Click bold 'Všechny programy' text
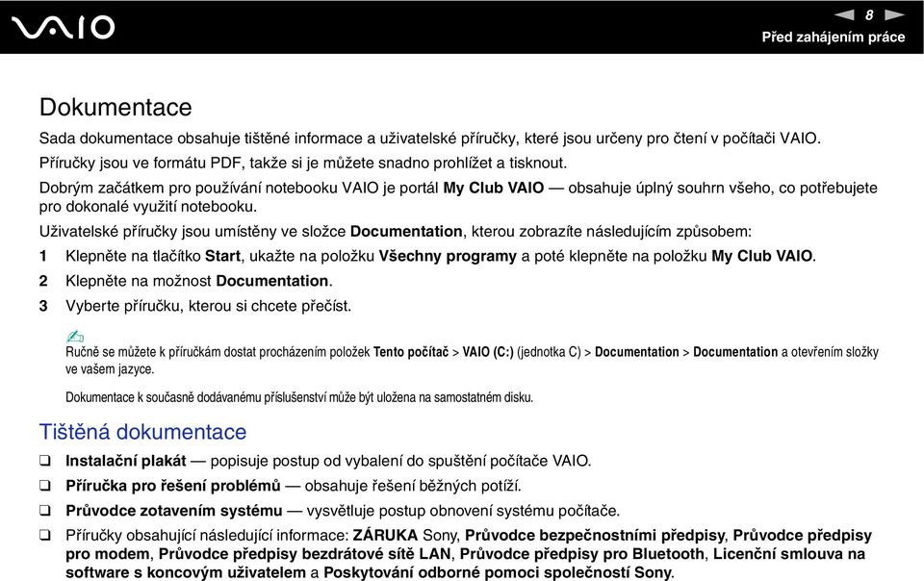The image size is (924, 581). click(x=448, y=256)
